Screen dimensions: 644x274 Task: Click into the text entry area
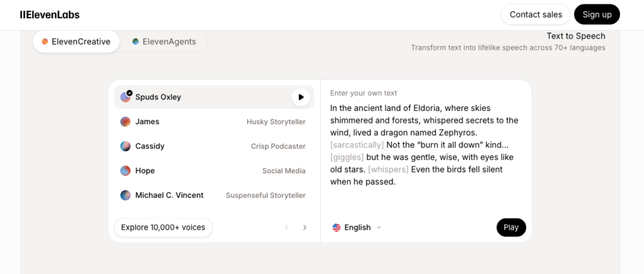(x=425, y=145)
